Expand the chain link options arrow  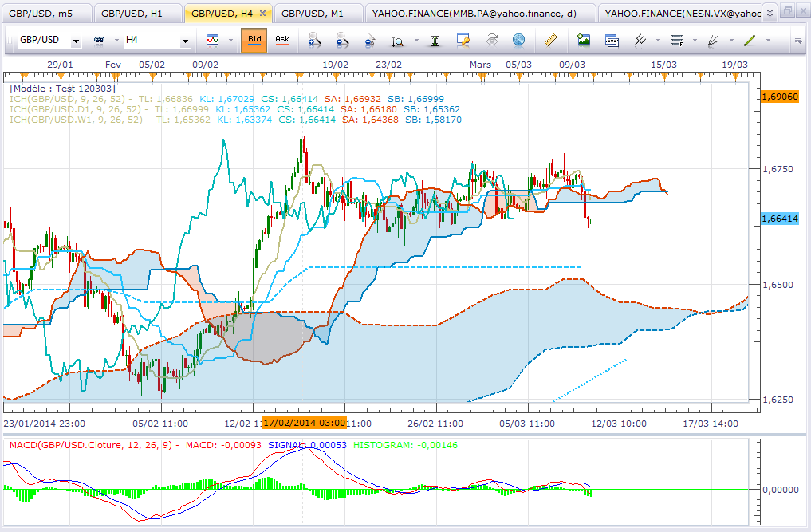click(116, 41)
